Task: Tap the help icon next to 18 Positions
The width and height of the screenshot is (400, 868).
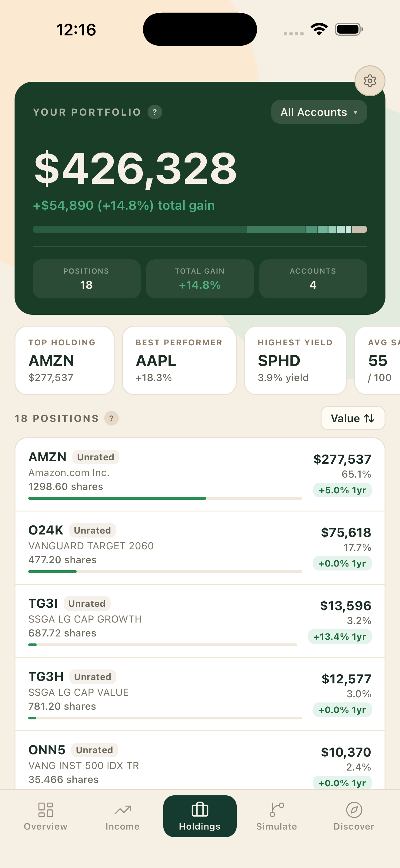Action: [111, 419]
